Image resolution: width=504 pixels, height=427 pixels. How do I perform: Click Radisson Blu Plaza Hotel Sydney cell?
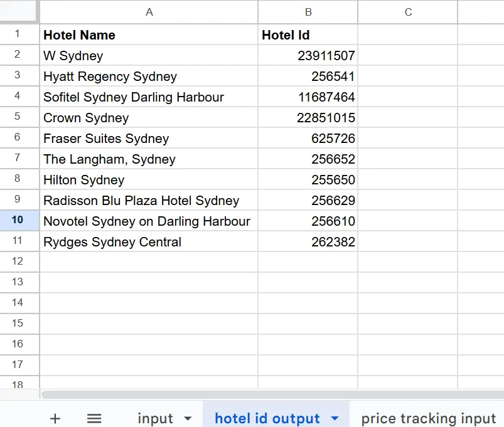tap(149, 201)
